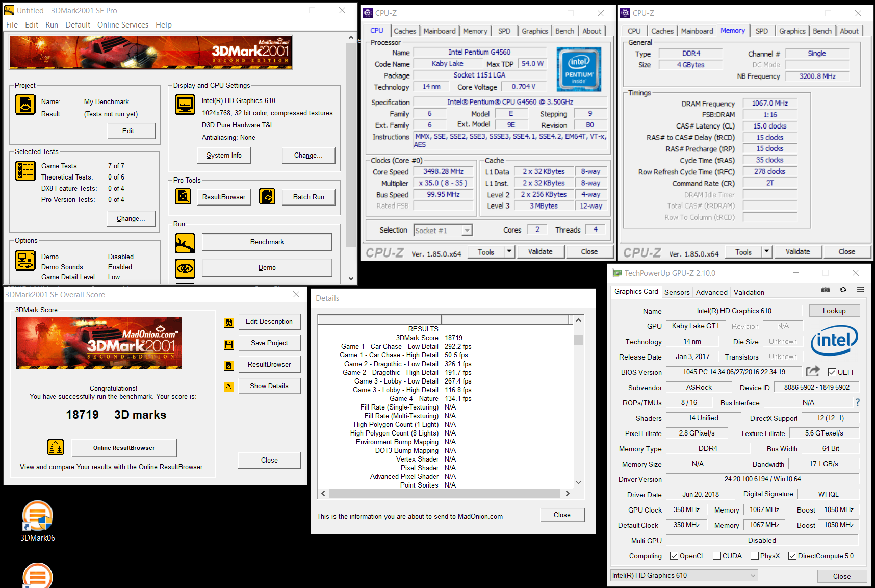Screen dimensions: 875x588
Task: Click Close button in the GPU-Z window
Action: point(842,576)
